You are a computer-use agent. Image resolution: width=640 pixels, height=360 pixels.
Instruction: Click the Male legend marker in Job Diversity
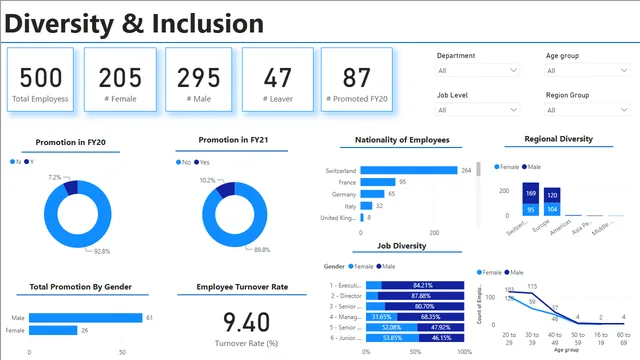[379, 266]
